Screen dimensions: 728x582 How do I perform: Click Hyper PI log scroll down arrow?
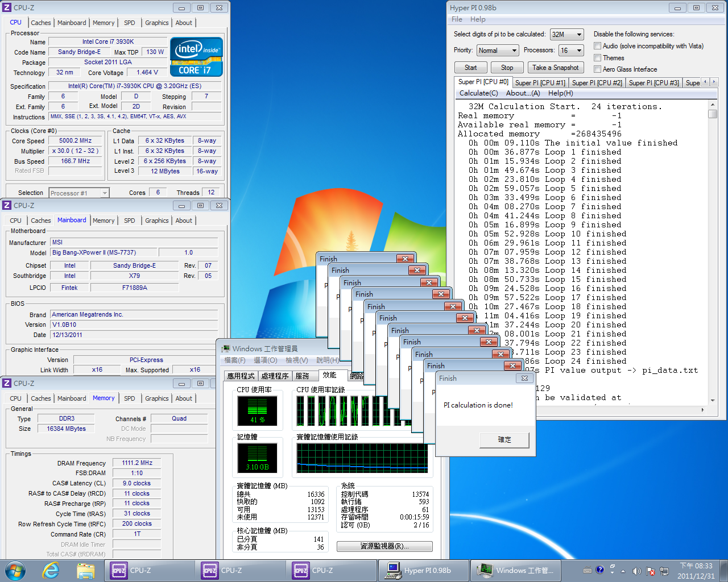[x=712, y=400]
